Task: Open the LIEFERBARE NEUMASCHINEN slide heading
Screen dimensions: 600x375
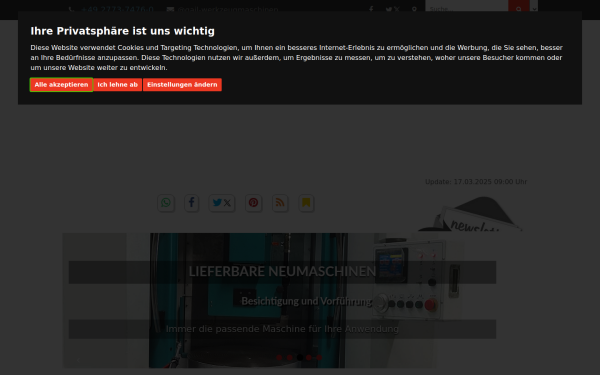Action: click(282, 272)
